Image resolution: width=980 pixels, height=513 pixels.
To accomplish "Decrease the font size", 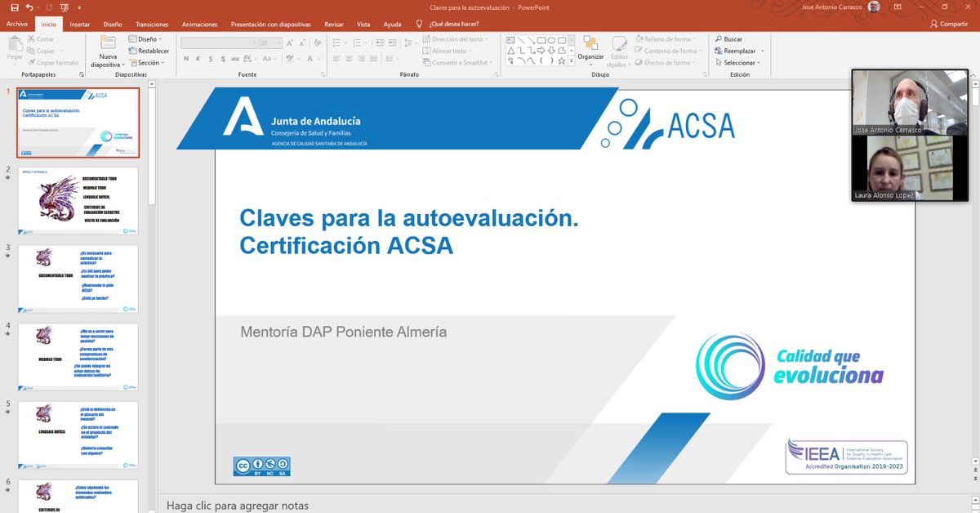I will [302, 43].
